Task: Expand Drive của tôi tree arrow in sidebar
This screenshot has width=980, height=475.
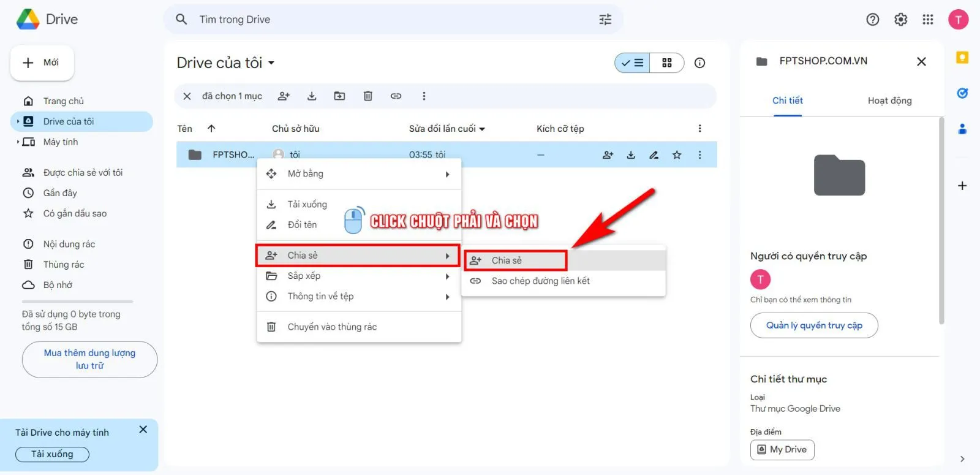Action: 18,121
